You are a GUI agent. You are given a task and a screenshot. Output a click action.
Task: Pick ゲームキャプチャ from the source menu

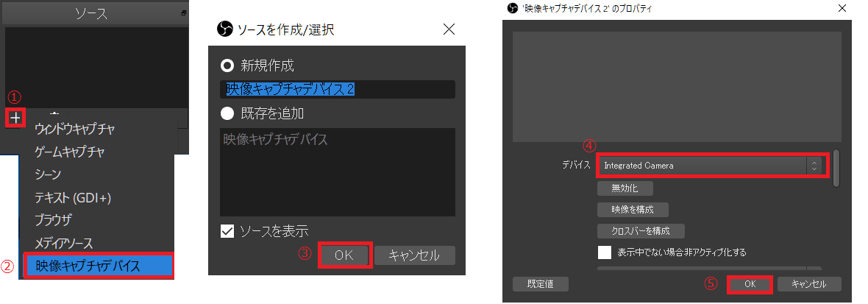(70, 151)
